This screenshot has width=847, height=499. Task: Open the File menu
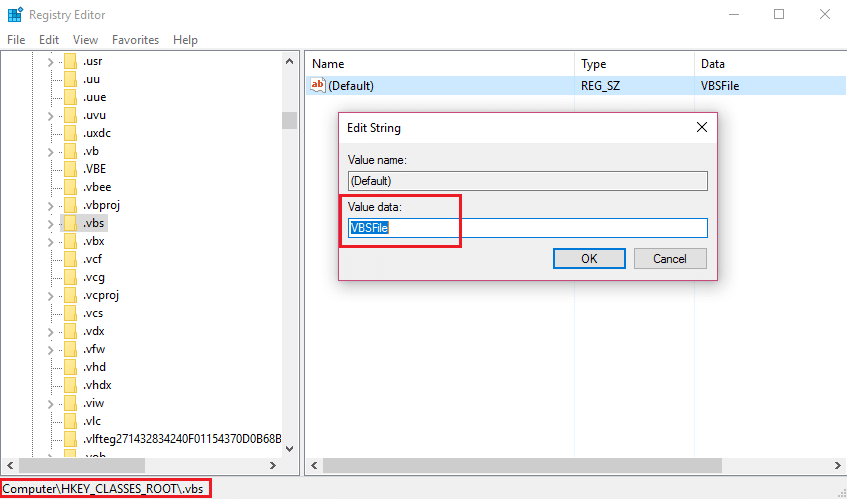coord(16,40)
